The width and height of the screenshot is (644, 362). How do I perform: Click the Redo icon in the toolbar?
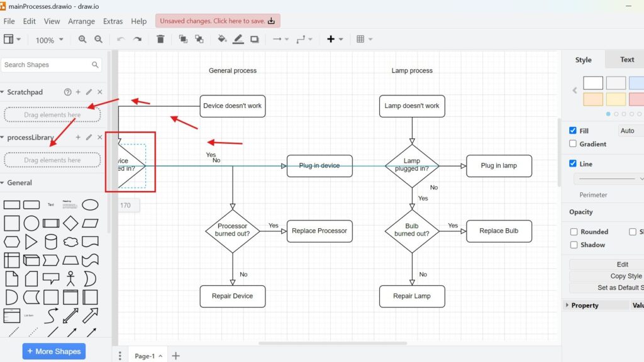point(138,39)
